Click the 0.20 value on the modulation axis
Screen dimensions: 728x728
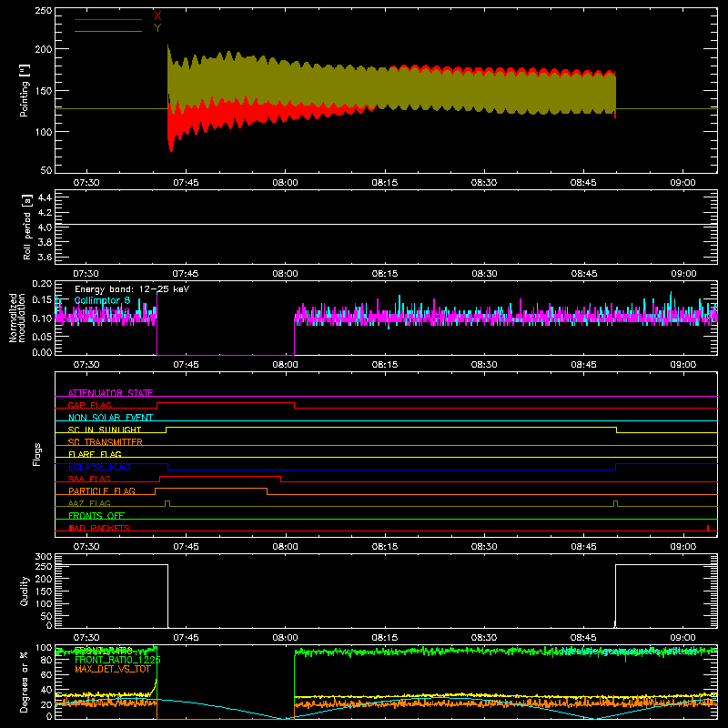(42, 284)
